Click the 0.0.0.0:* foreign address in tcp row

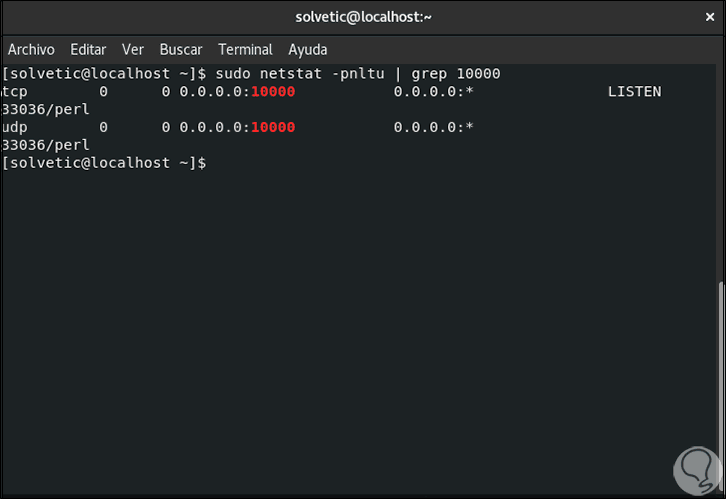click(433, 91)
